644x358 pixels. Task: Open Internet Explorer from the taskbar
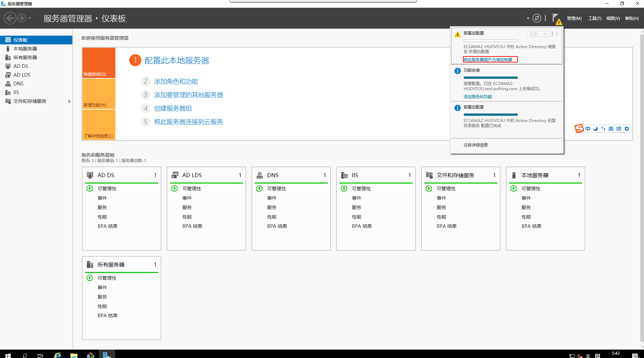58,355
